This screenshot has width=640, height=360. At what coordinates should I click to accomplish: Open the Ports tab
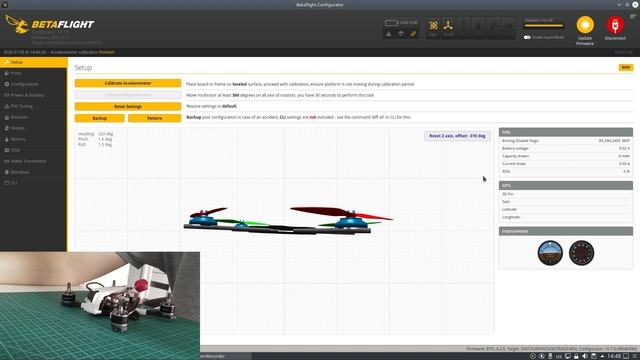pos(33,73)
